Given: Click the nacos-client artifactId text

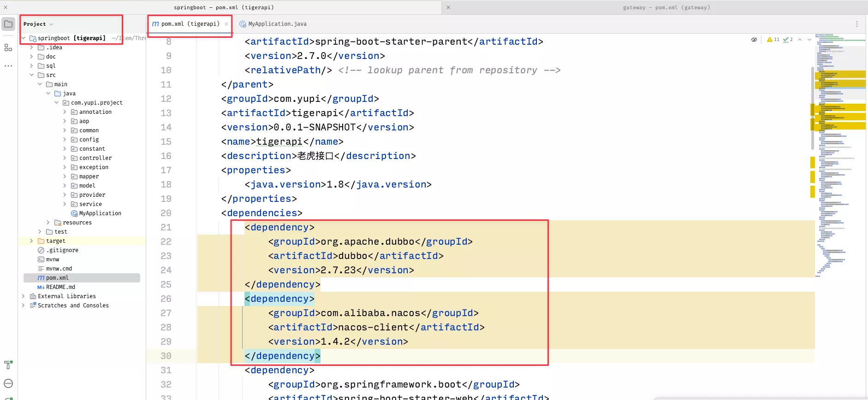Looking at the screenshot, I should click(x=373, y=327).
